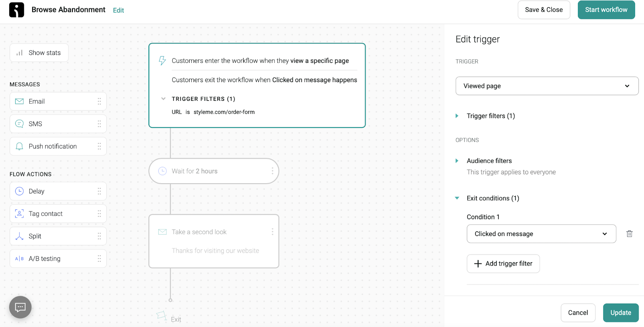Delete Condition 1 using the trash icon
This screenshot has height=327, width=644.
(630, 234)
